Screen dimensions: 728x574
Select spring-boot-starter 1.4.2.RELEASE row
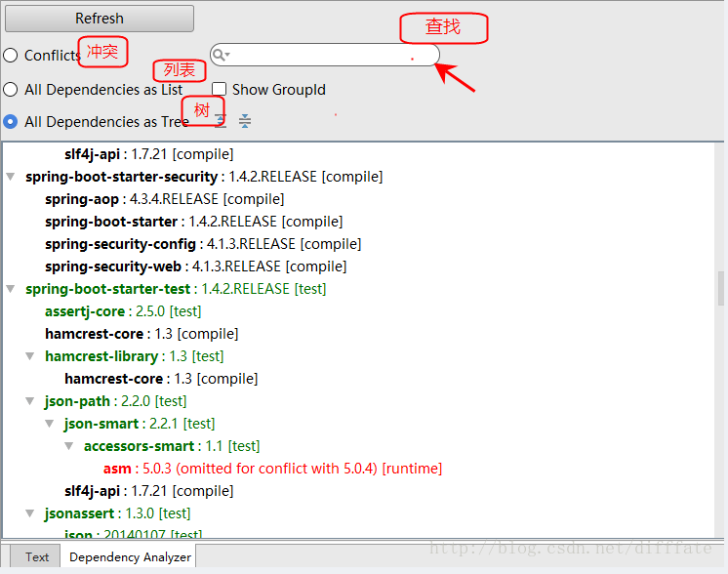193,222
